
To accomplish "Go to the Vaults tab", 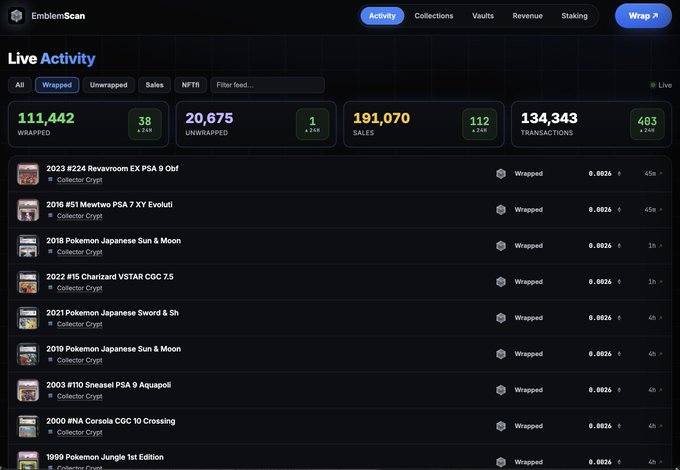I will [483, 16].
